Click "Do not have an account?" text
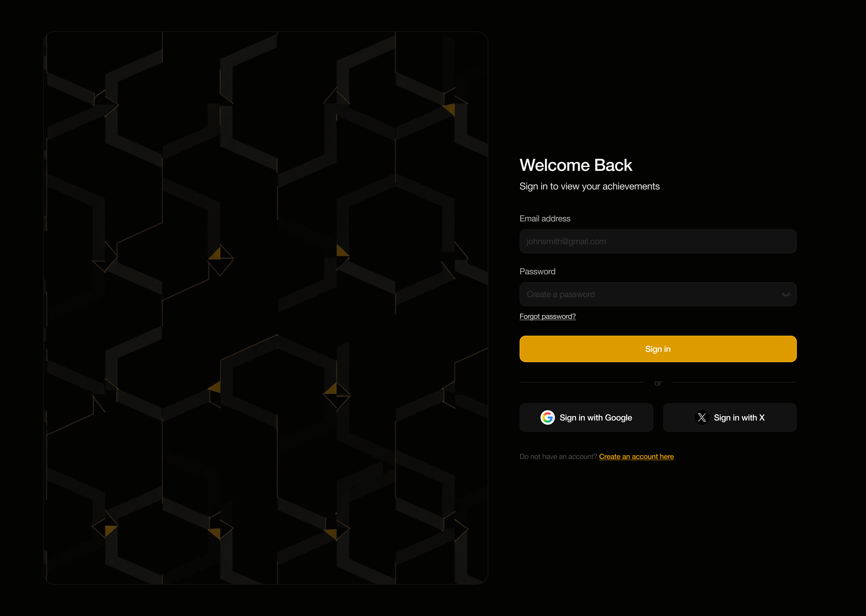The image size is (866, 616). tap(558, 457)
